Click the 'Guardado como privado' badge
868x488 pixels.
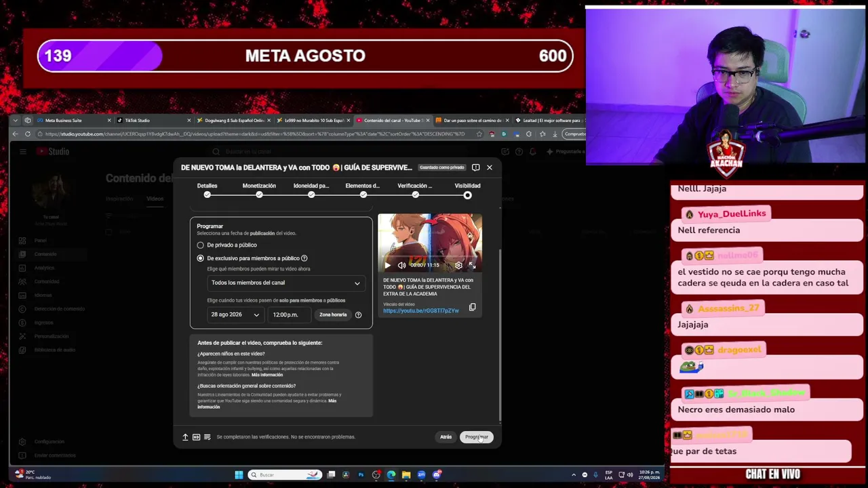[441, 167]
